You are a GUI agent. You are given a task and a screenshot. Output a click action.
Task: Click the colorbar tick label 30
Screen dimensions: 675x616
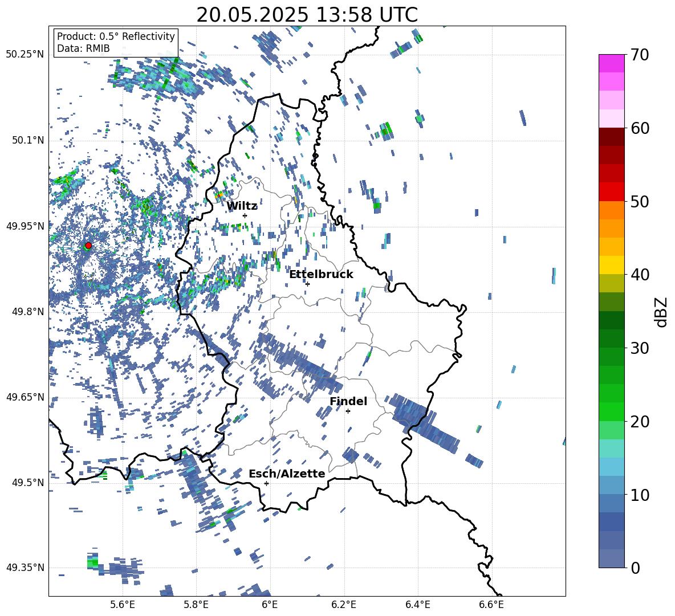(x=640, y=348)
